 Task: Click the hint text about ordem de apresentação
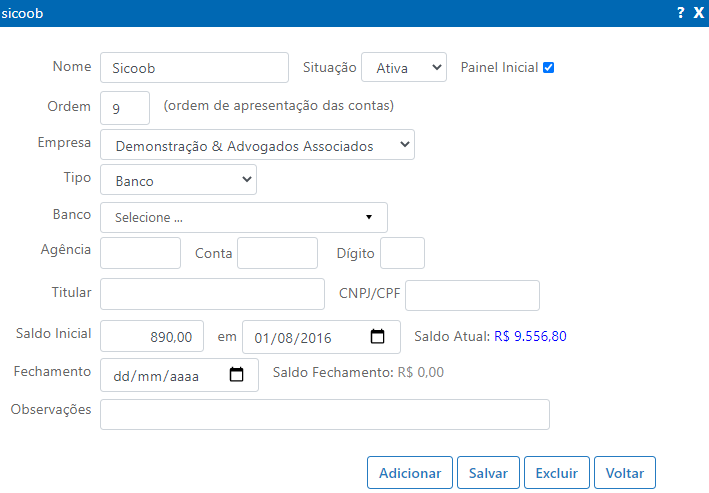pos(279,106)
